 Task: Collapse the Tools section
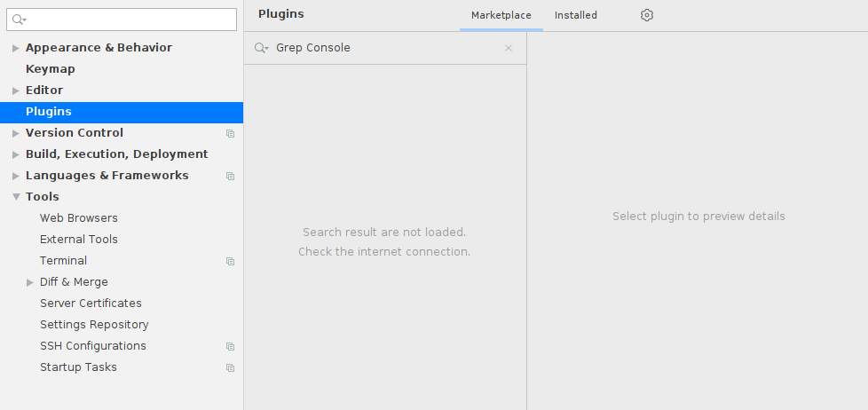(x=16, y=197)
